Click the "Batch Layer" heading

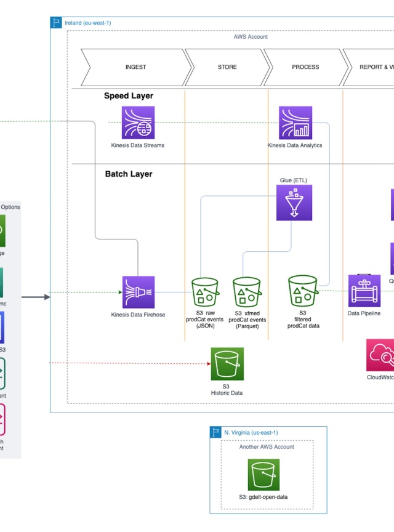(x=129, y=174)
